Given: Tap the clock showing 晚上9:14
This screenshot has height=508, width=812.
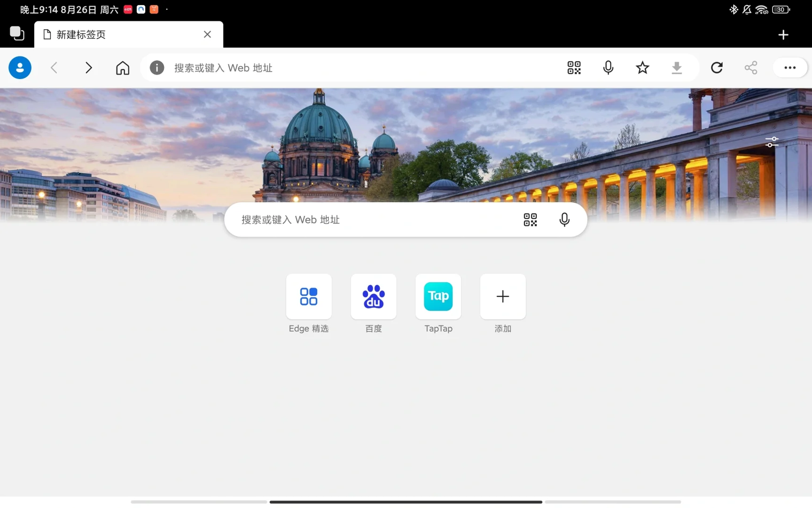Looking at the screenshot, I should click(39, 10).
